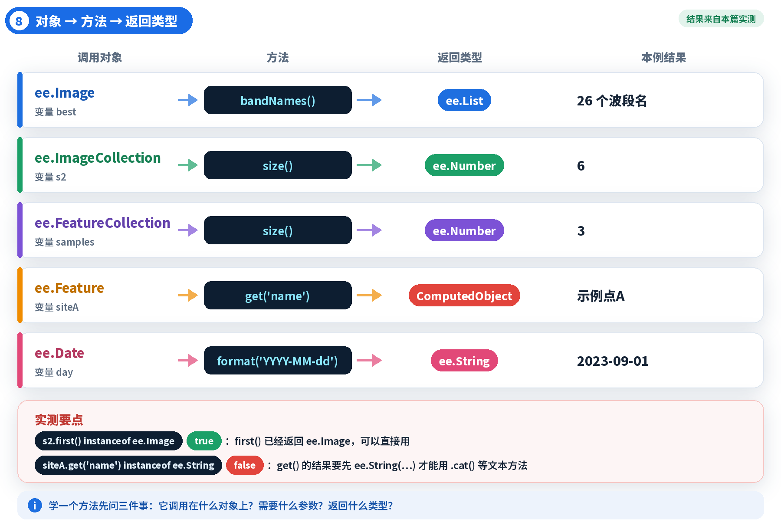Click the ee.Image object label
This screenshot has height=532, width=781.
[65, 93]
